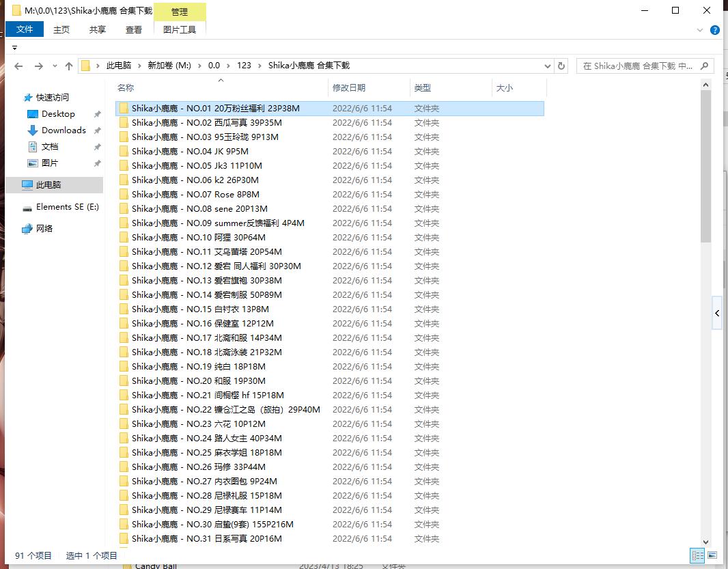728x569 pixels.
Task: Go back using the back arrow
Action: pyautogui.click(x=18, y=66)
